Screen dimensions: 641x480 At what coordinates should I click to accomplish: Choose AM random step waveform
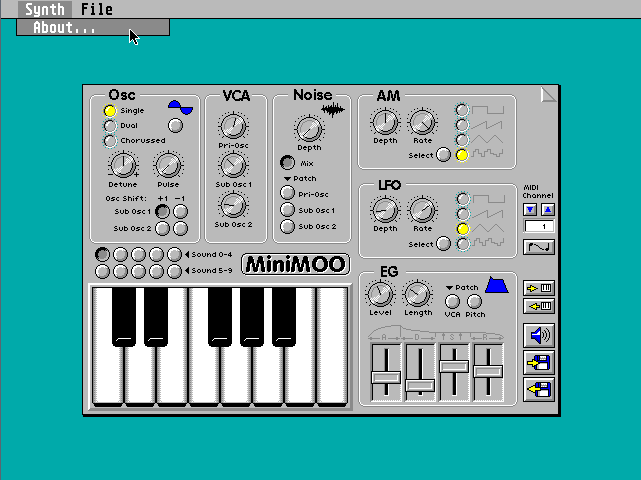tap(462, 155)
